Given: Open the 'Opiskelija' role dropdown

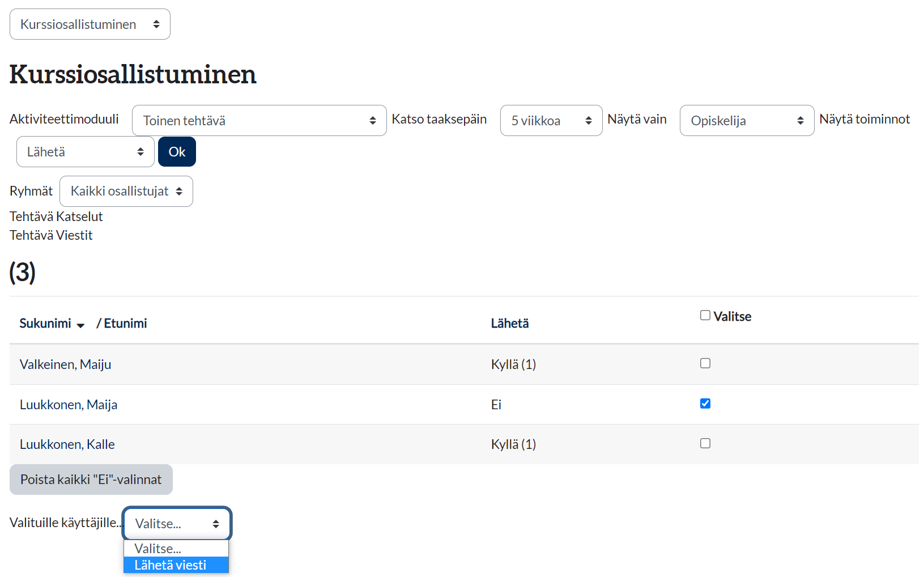Looking at the screenshot, I should pos(746,121).
